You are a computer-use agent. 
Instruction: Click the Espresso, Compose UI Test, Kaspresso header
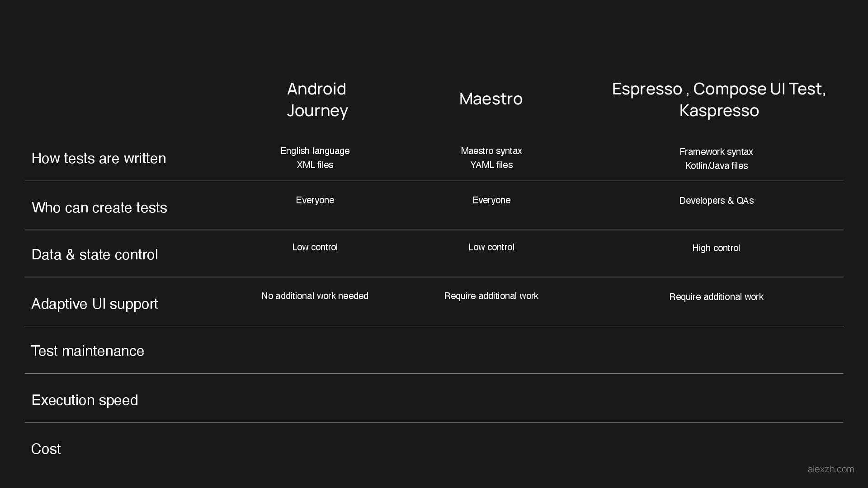pyautogui.click(x=719, y=99)
